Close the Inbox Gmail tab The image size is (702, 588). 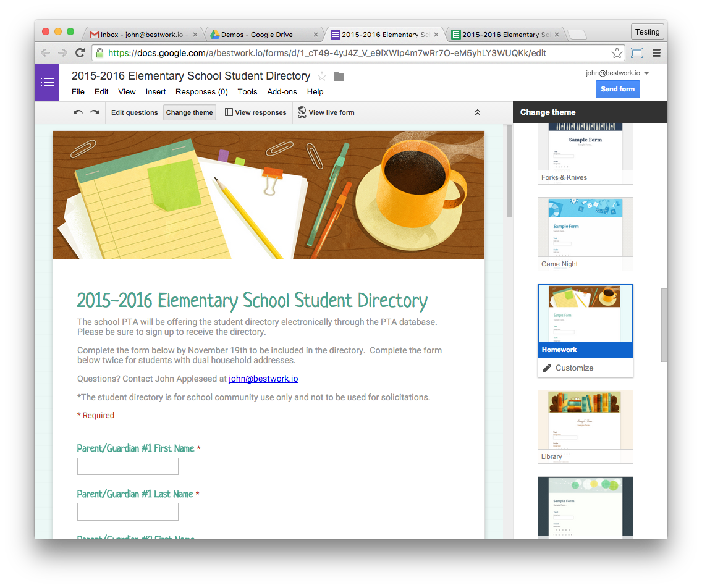coord(195,35)
